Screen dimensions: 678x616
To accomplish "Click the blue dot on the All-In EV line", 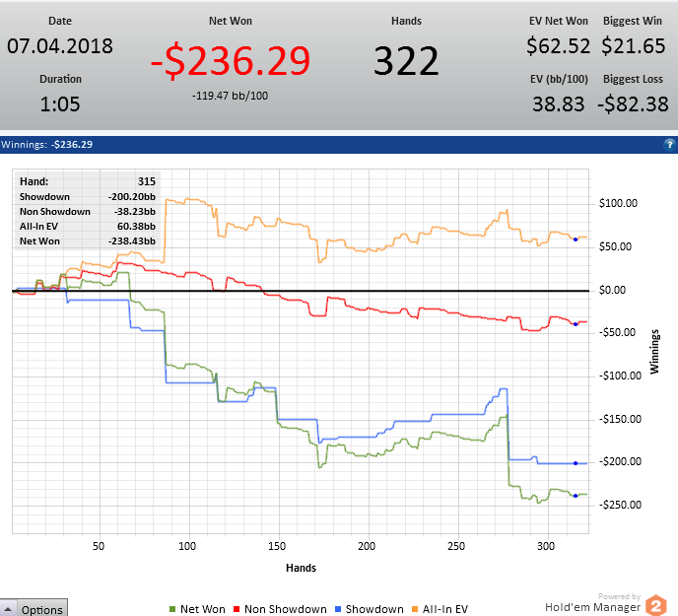I will [576, 240].
